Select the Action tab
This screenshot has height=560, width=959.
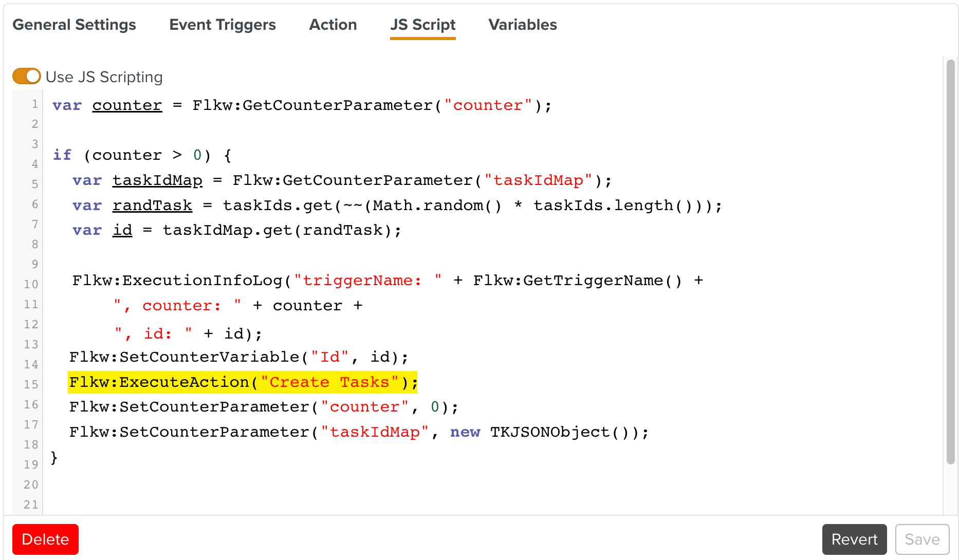point(333,25)
